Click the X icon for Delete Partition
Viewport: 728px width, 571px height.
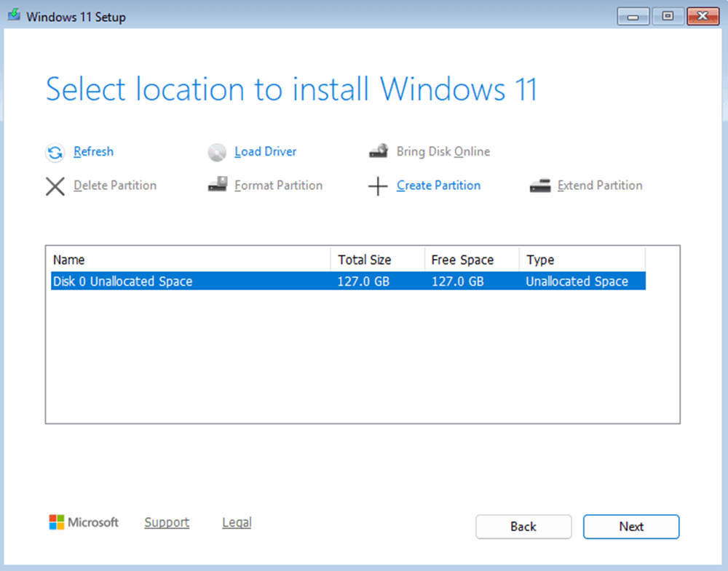(x=55, y=186)
